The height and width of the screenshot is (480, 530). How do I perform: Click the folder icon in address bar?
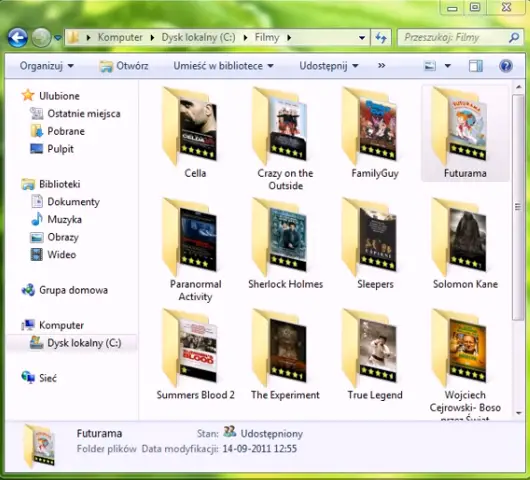point(73,37)
